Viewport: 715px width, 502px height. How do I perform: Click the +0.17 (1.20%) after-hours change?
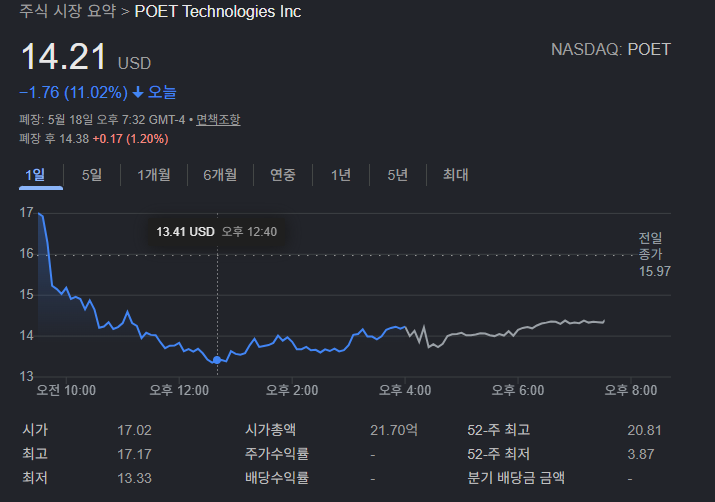point(130,139)
